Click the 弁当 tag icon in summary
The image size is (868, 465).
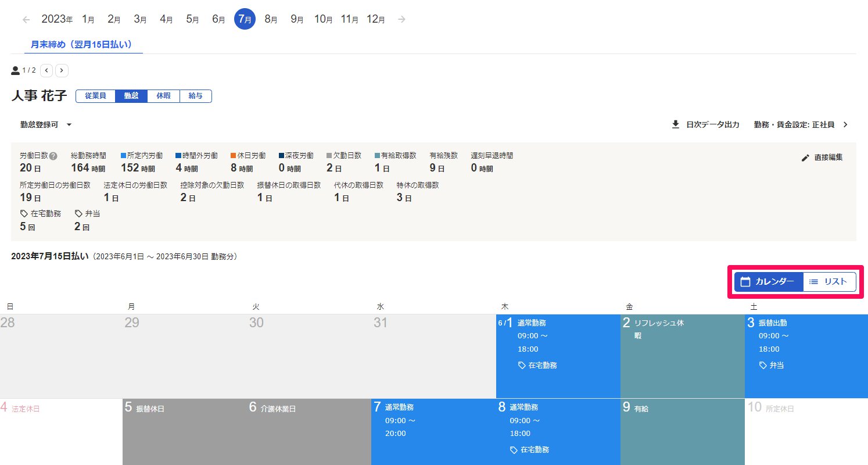[78, 214]
